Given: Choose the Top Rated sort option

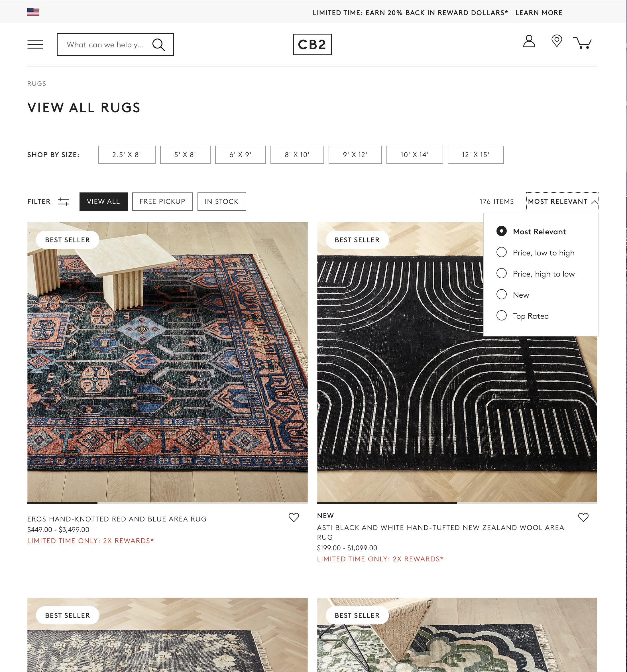Looking at the screenshot, I should coord(502,315).
